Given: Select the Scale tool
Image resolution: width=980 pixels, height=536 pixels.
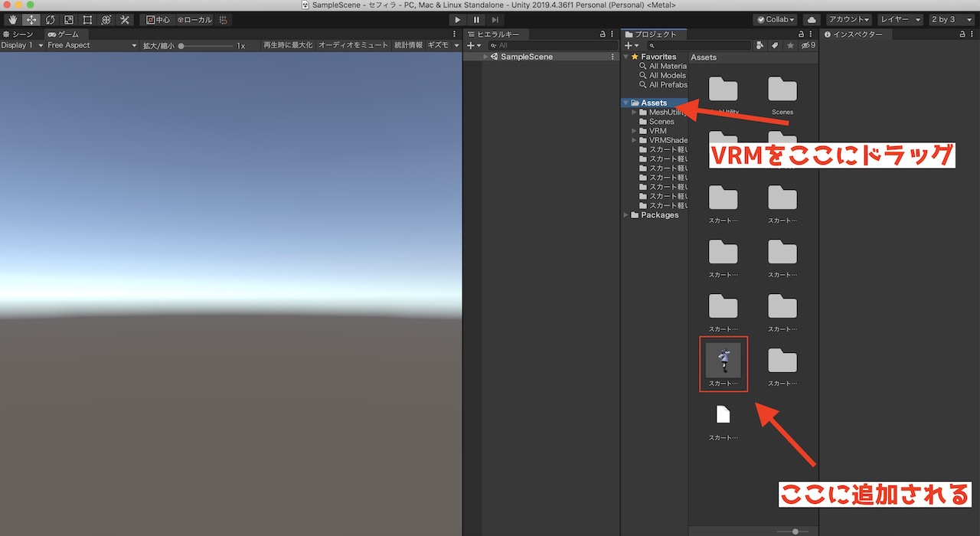Looking at the screenshot, I should click(x=68, y=19).
